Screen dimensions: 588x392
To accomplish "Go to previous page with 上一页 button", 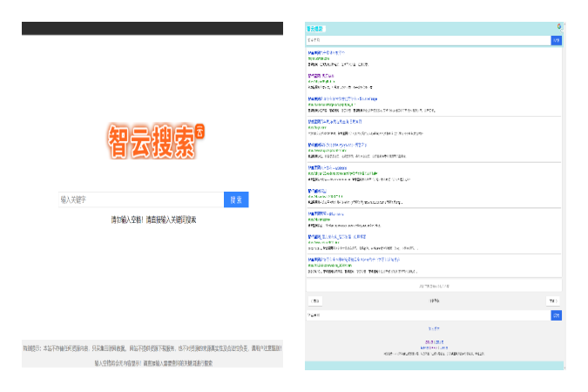I will pos(315,301).
